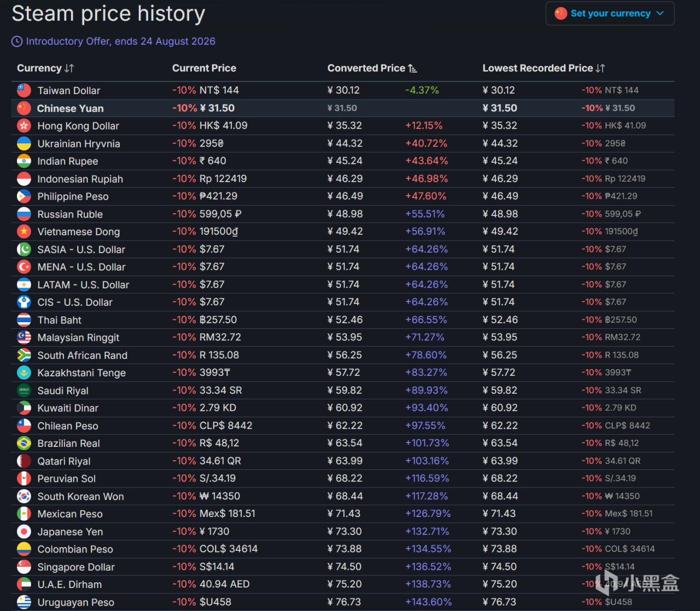Click the Qatar flag icon
The image size is (700, 611).
point(24,461)
